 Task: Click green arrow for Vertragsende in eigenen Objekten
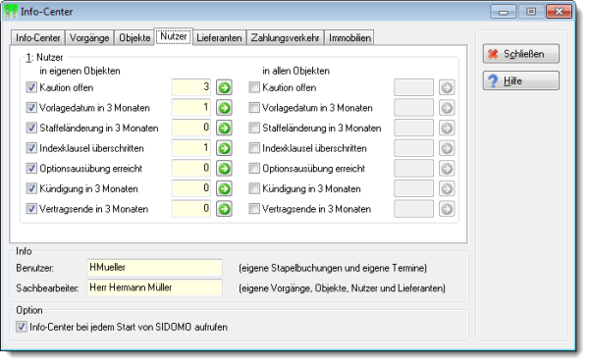224,209
